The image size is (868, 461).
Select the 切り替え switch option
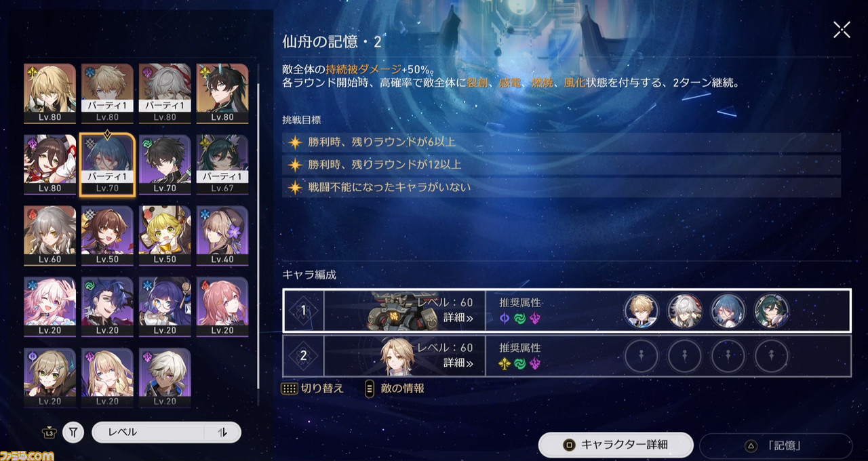click(313, 388)
